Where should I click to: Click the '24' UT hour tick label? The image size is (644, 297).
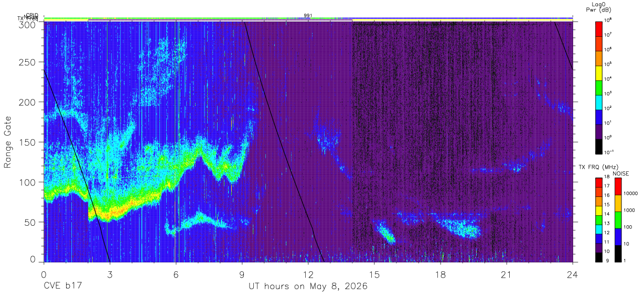click(x=573, y=274)
